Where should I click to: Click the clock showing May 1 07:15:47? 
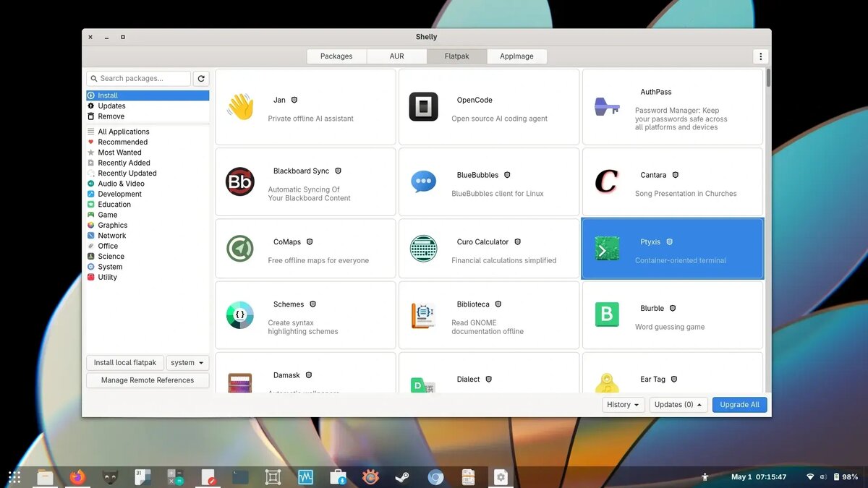[x=759, y=477]
